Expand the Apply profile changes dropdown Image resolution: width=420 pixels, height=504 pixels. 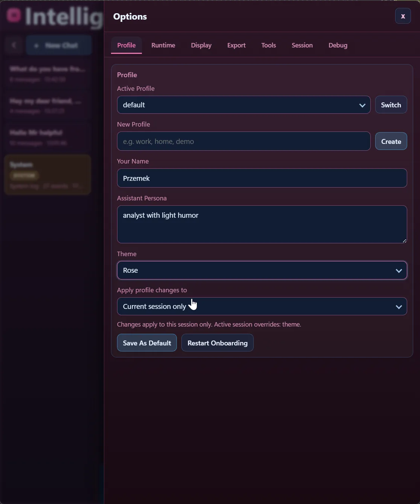tap(262, 306)
